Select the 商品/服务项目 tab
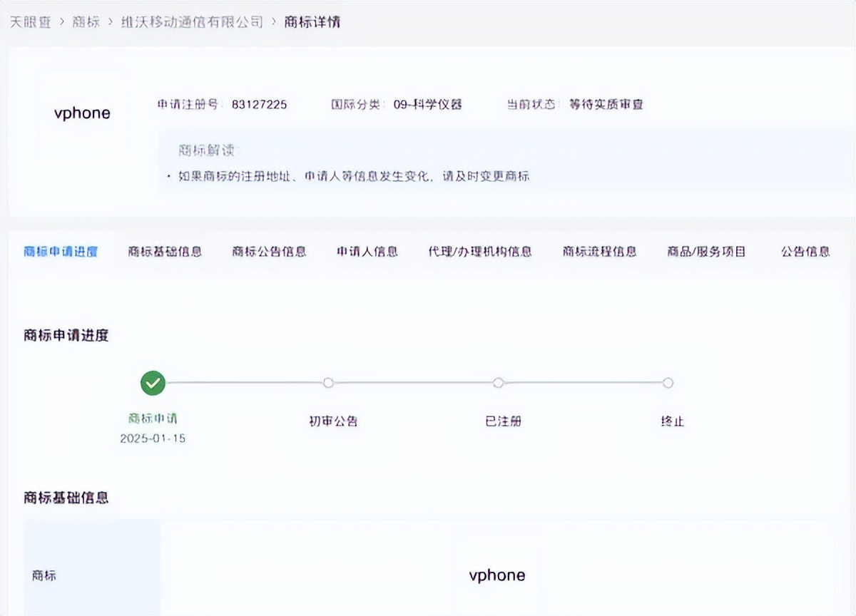The width and height of the screenshot is (856, 616). point(706,252)
